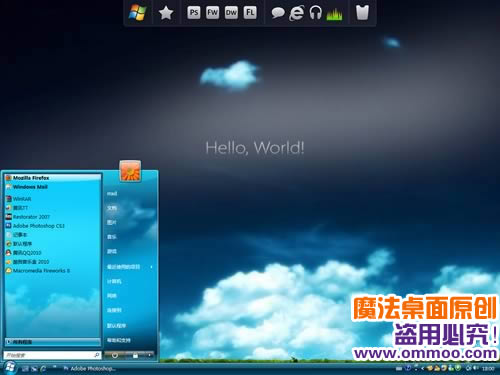Open 记事本 (Notepad) from the Start menu
500x375 pixels.
tap(53, 235)
